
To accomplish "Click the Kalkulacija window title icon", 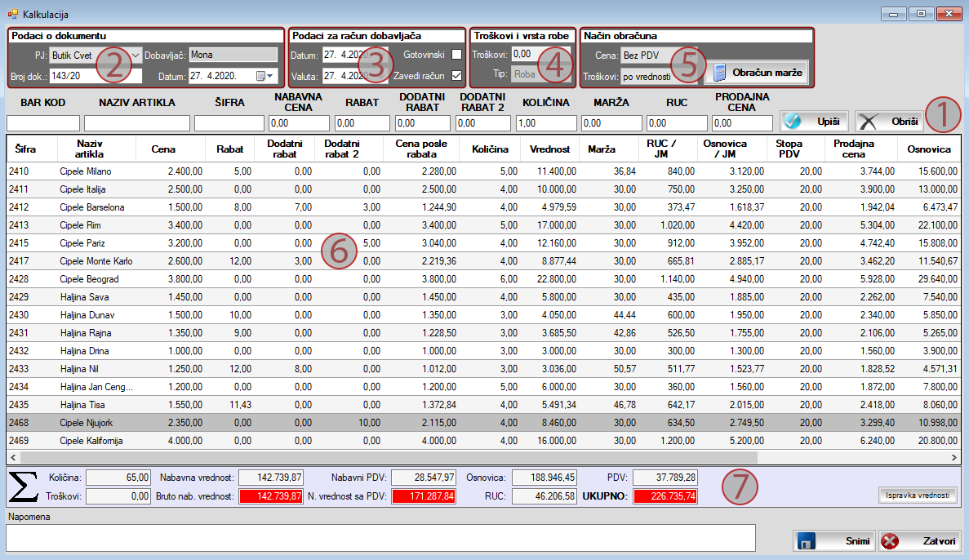I will click(12, 14).
